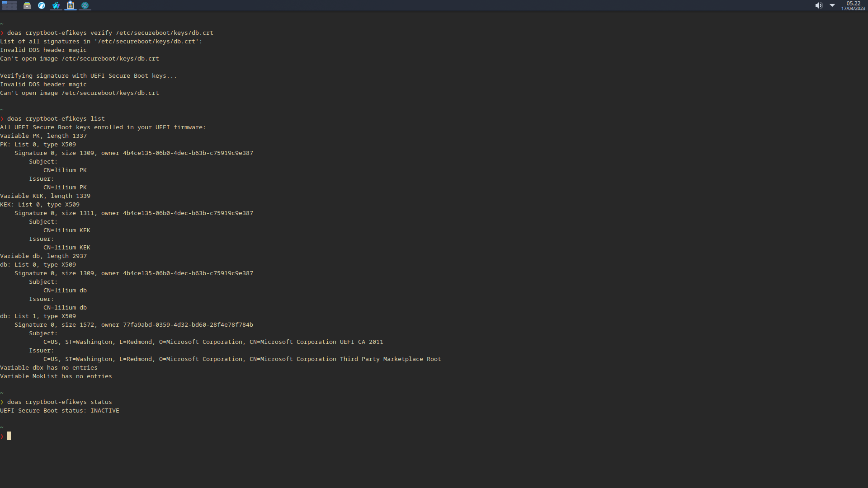Screen dimensions: 868x488
Task: Click the Variable MokList has no entries line
Action: point(56,376)
